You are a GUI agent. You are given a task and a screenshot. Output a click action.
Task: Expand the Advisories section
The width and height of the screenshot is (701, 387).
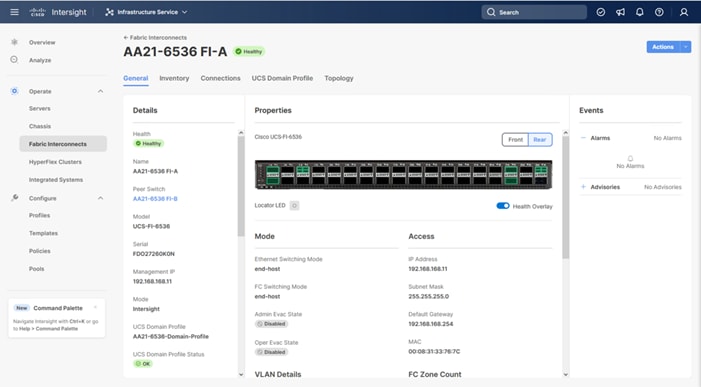click(583, 187)
